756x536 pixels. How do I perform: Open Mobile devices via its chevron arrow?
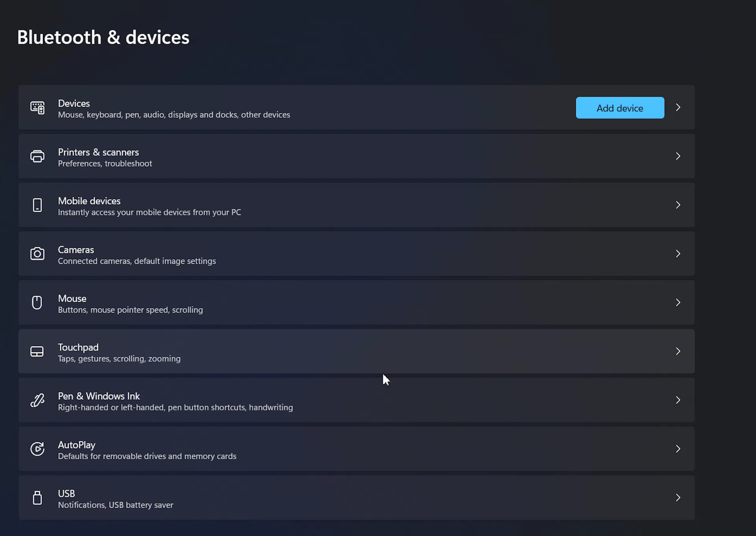[x=678, y=205]
